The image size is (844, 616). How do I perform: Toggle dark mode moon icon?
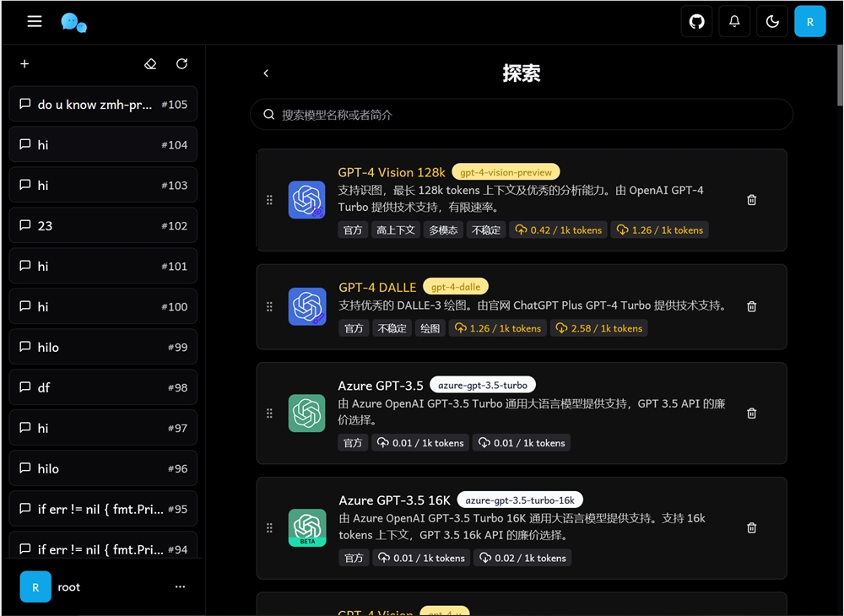tap(772, 22)
